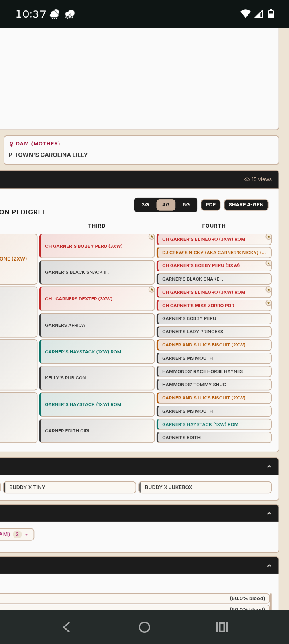Switch pedigree view to 5G
Screen dimensions: 289x644
tap(186, 205)
